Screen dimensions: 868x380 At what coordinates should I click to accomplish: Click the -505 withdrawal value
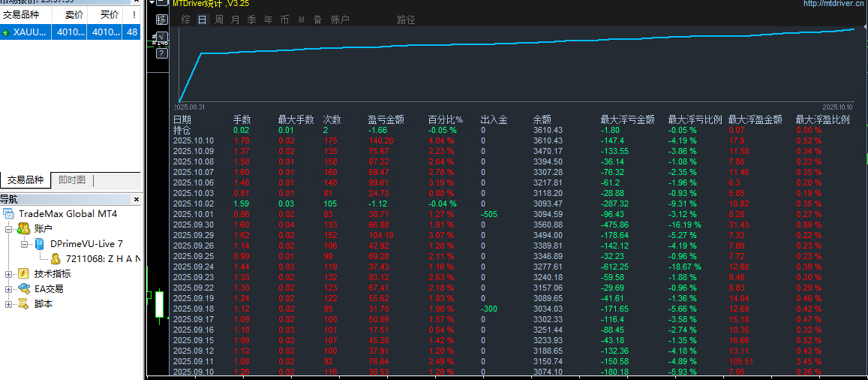pyautogui.click(x=488, y=214)
